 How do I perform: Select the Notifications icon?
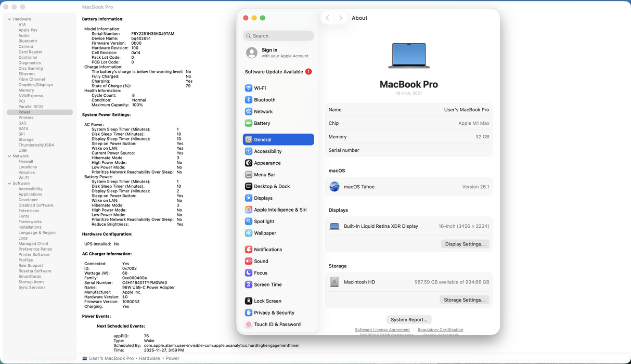tap(249, 250)
